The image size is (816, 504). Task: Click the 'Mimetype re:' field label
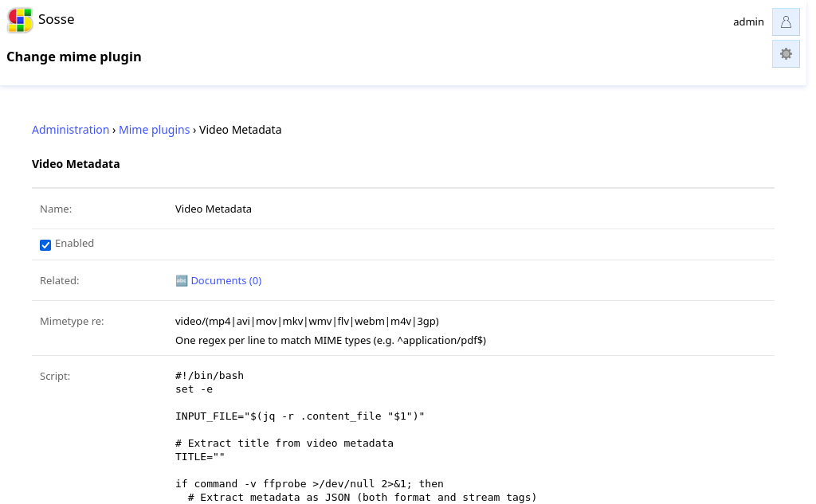coord(72,322)
